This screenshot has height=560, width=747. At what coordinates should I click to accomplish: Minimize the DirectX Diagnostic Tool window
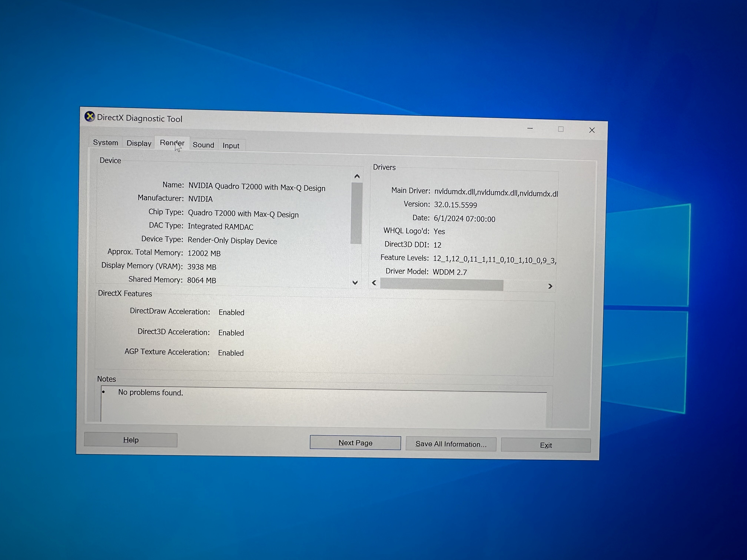(x=530, y=129)
